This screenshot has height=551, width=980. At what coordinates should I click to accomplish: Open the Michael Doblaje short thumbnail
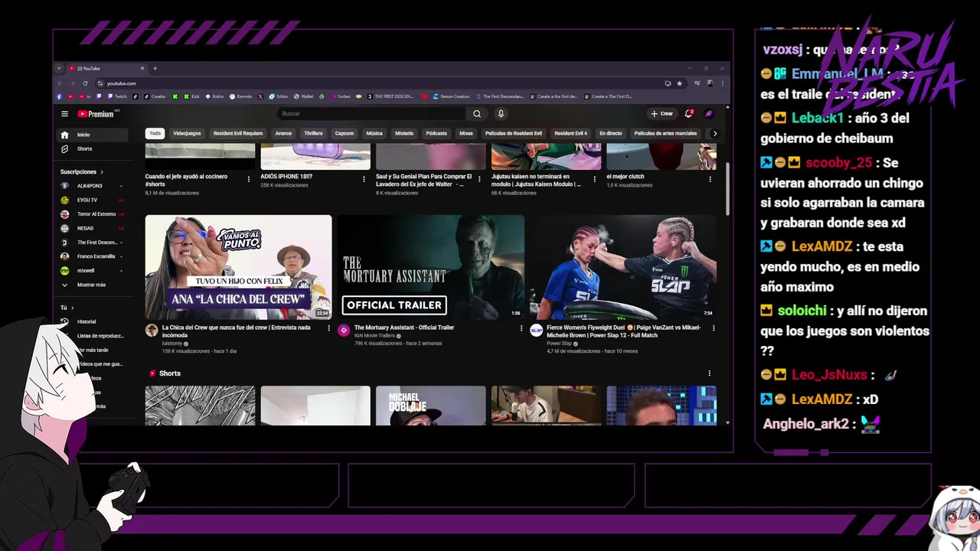coord(431,405)
